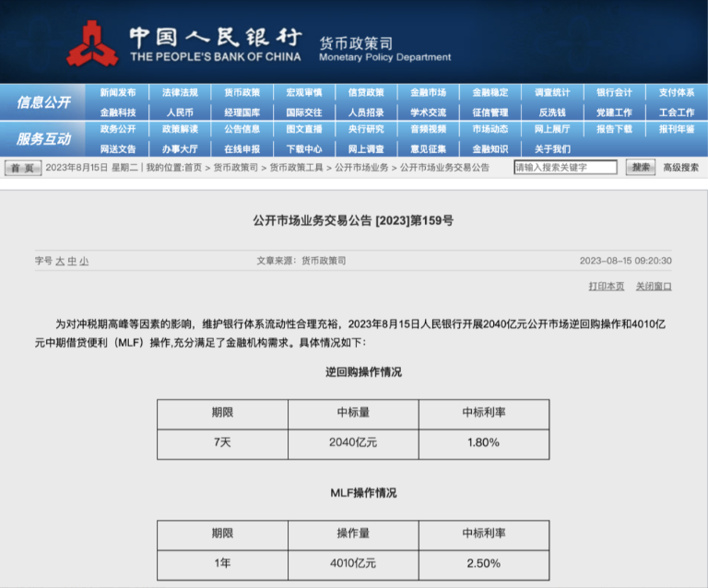Image resolution: width=708 pixels, height=588 pixels.
Task: Open 法律法规 navigation item
Action: (180, 92)
